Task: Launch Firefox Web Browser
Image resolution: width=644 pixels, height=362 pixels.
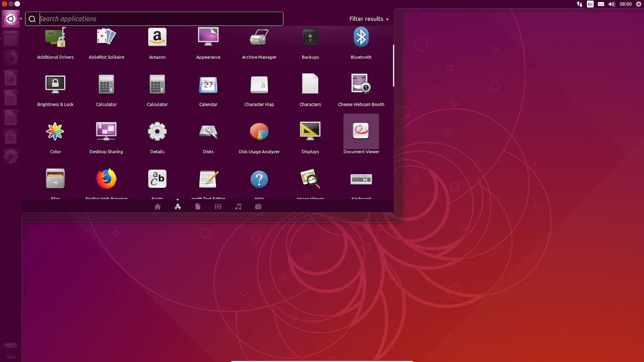Action: click(x=106, y=179)
